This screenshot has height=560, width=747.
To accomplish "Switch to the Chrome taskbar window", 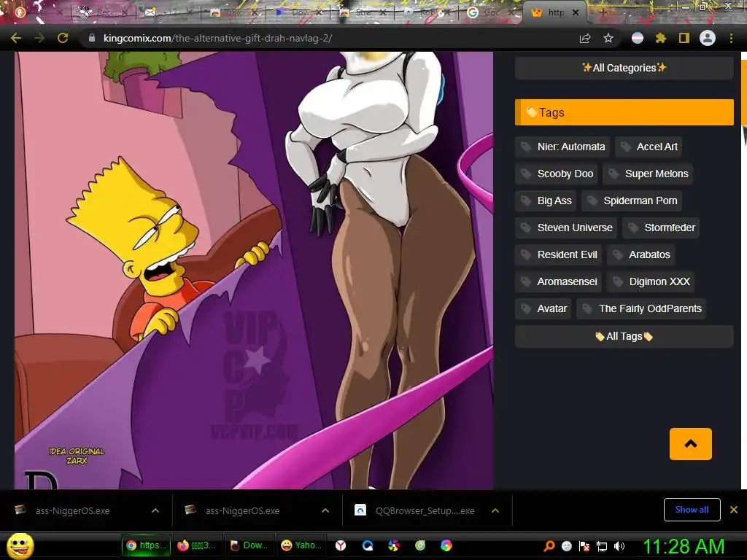I will pyautogui.click(x=146, y=545).
